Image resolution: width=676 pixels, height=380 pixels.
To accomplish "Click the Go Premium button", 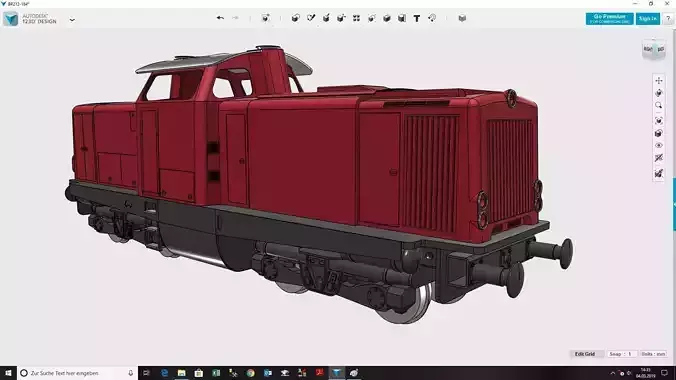I will coord(609,19).
